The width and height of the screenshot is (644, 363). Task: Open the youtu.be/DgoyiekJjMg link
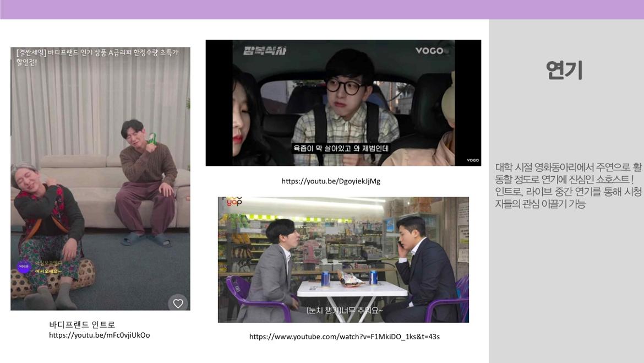click(331, 181)
